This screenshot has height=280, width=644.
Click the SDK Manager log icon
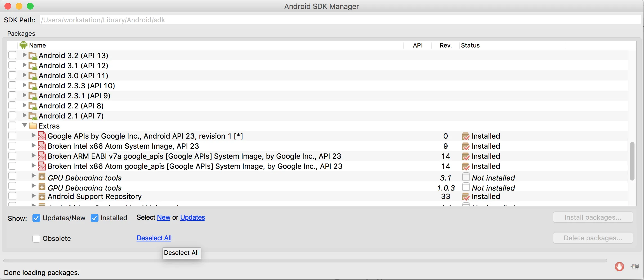(635, 267)
